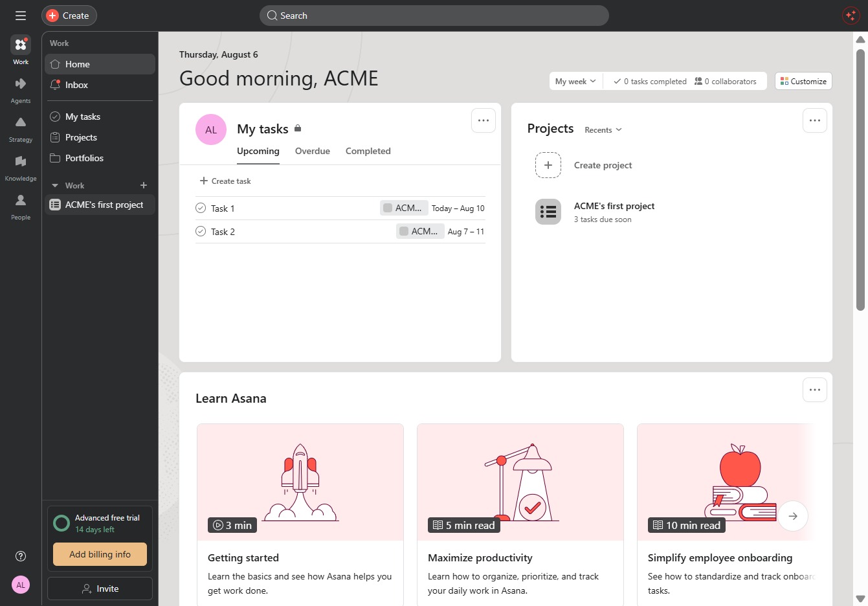Collapse the Work section in sidebar
This screenshot has height=606, width=868.
click(55, 185)
